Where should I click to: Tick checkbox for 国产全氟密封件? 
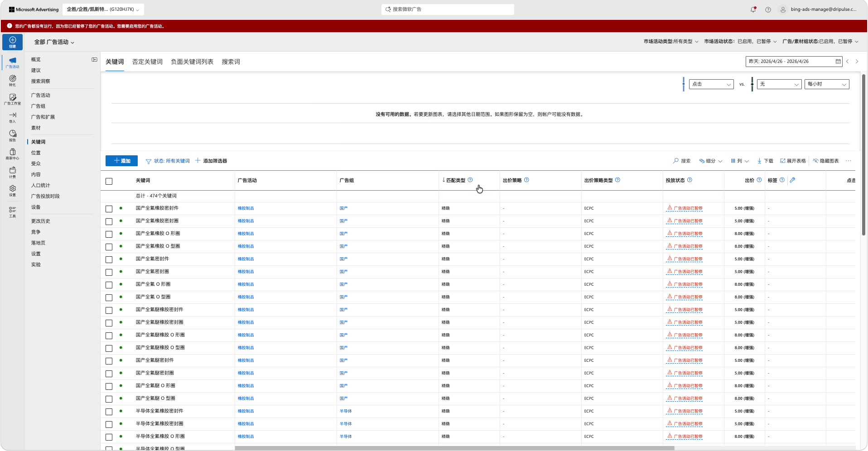click(109, 259)
